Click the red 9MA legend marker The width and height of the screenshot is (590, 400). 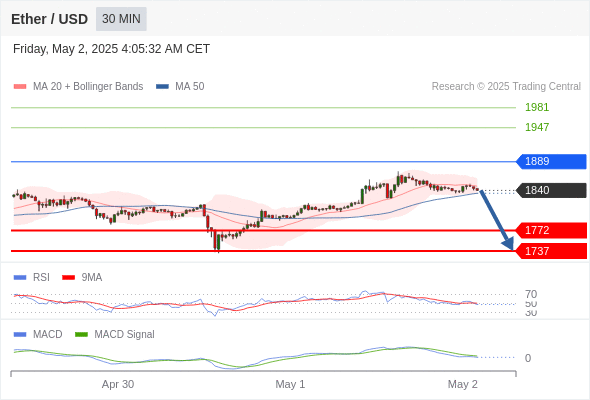(68, 278)
